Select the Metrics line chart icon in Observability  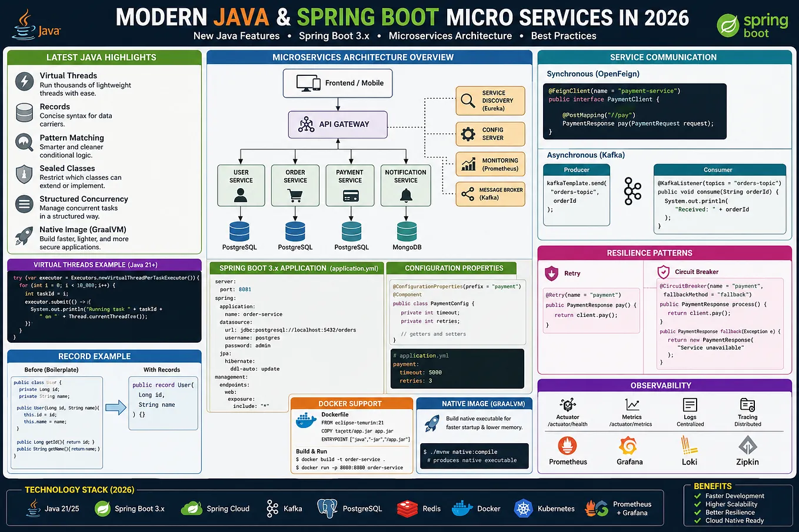point(632,405)
